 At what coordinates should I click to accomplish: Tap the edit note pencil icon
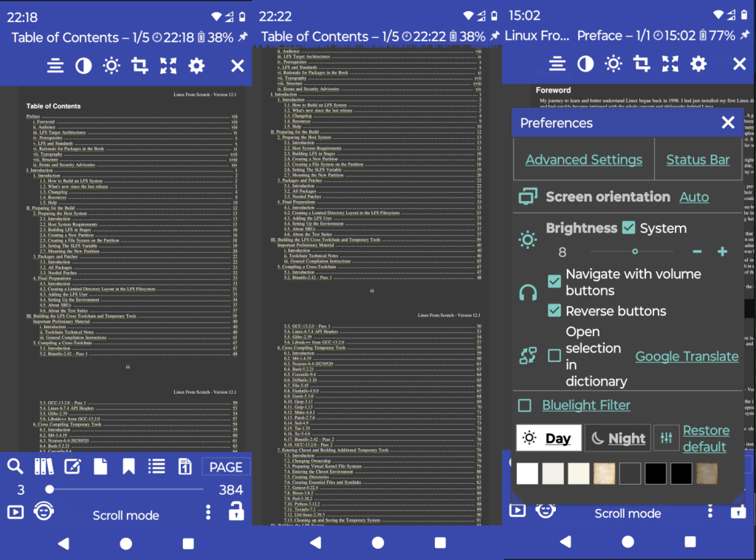point(72,466)
